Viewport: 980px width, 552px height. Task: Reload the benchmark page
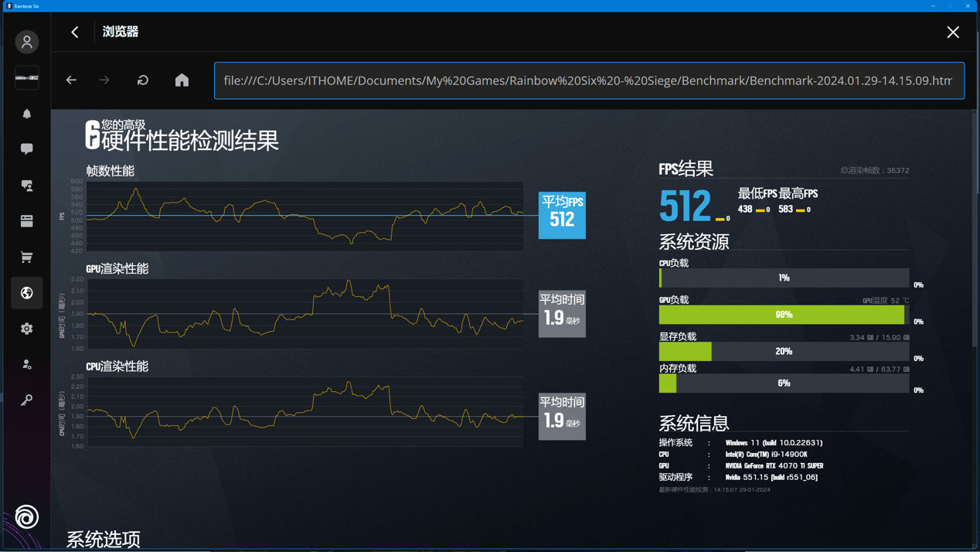[x=143, y=80]
